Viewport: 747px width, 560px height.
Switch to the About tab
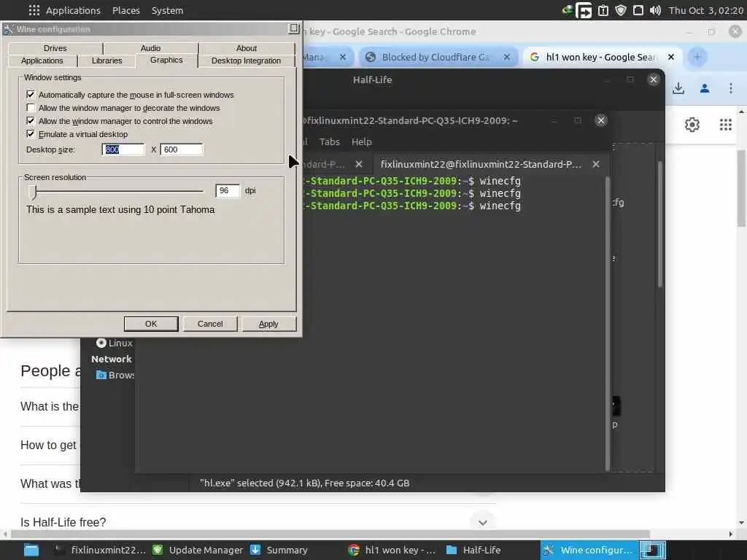pyautogui.click(x=247, y=48)
